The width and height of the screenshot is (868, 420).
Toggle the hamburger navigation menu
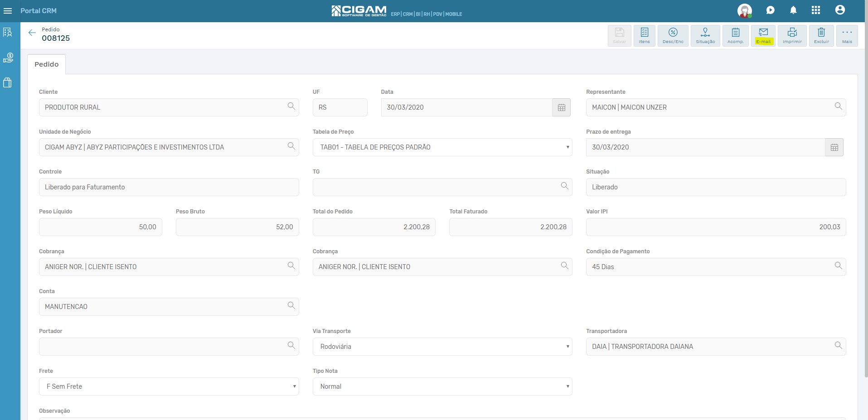pos(8,10)
